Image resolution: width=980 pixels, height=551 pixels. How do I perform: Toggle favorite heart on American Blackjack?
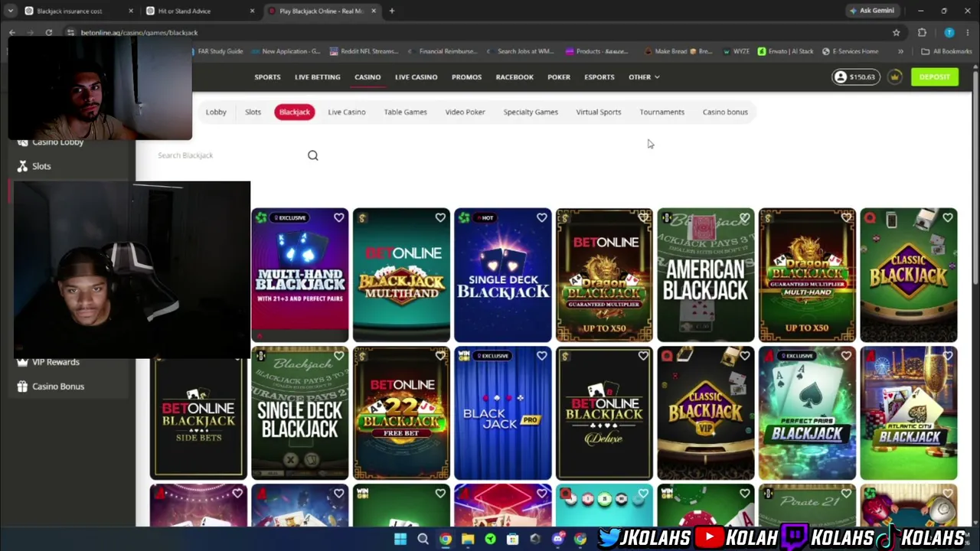744,218
